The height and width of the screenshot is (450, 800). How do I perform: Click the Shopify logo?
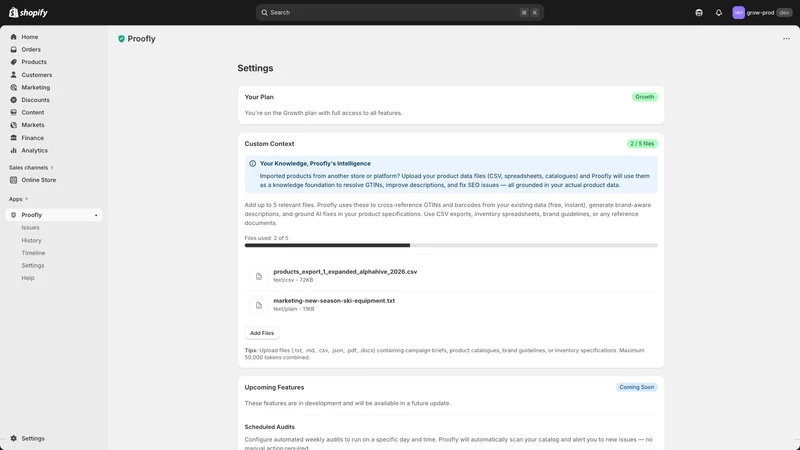pos(28,12)
